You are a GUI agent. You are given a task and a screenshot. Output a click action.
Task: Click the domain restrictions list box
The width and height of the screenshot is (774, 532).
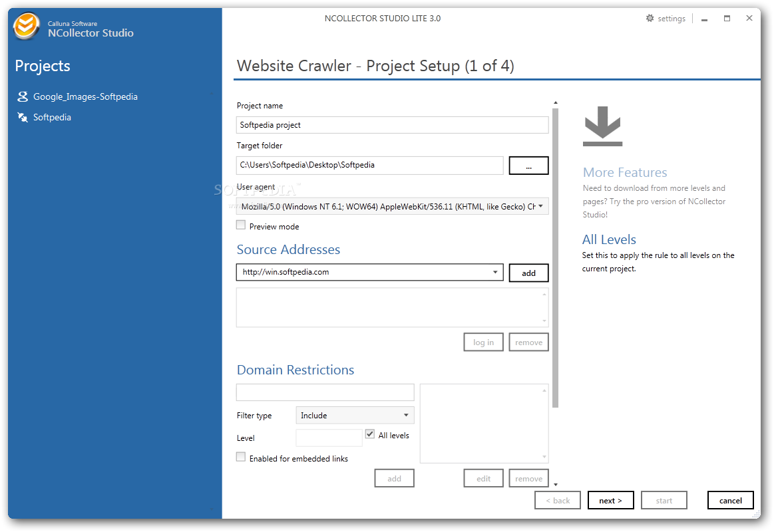click(x=484, y=424)
